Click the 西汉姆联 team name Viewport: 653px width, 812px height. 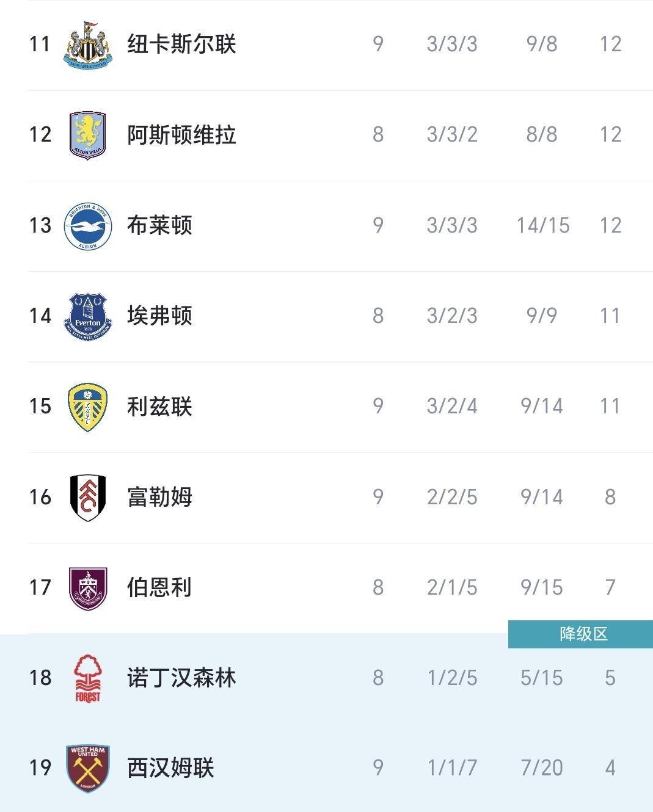pos(170,768)
